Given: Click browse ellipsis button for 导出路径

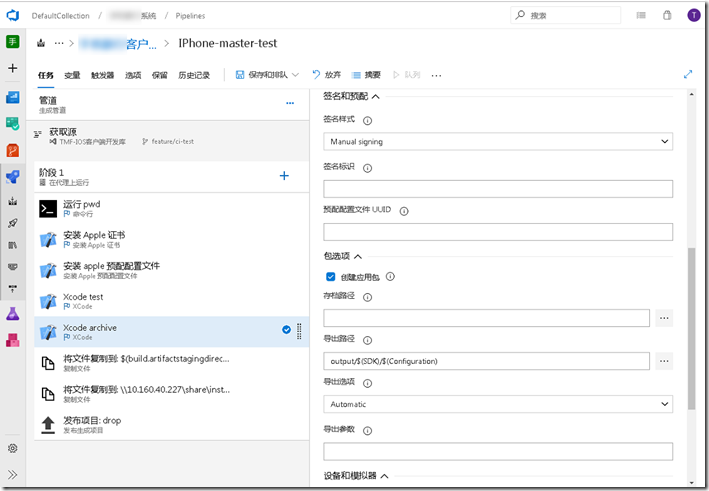Looking at the screenshot, I should pos(664,361).
